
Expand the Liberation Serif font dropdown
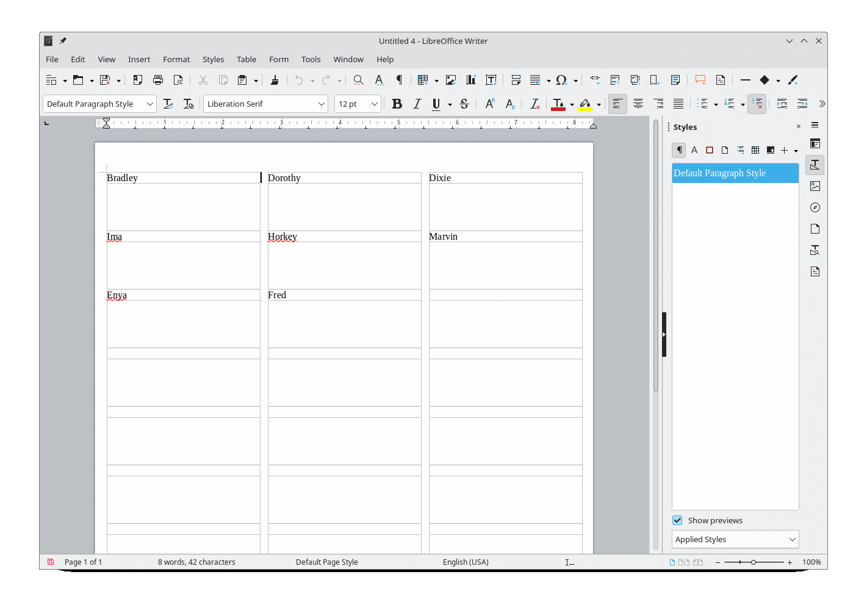coord(322,104)
